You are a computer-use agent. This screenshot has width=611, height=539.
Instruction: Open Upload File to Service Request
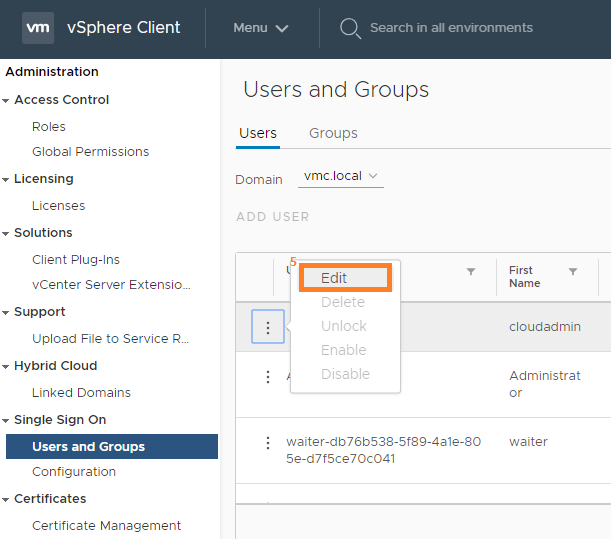pos(111,339)
